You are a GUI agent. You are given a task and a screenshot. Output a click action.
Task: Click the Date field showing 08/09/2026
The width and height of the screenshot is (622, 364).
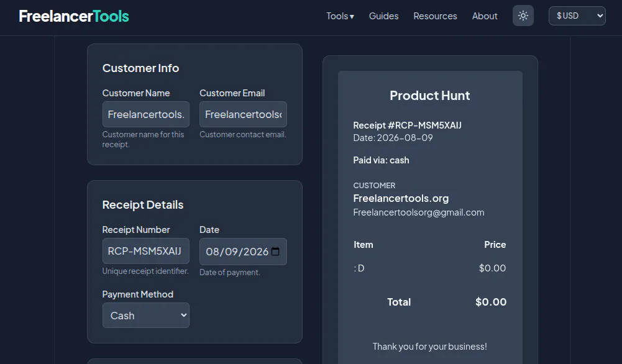coord(243,252)
